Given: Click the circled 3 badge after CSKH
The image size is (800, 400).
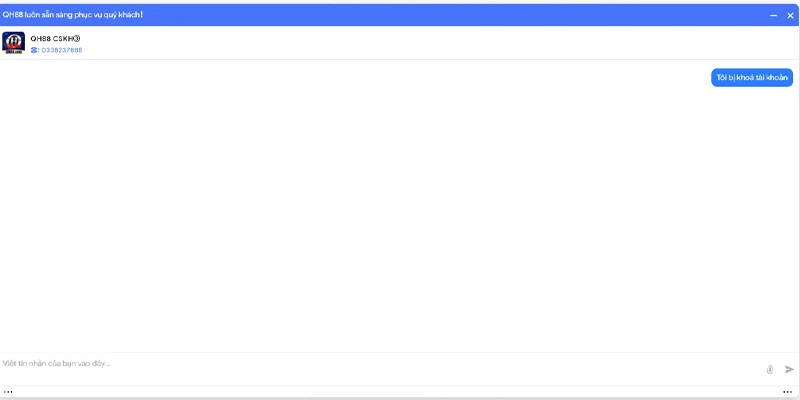Looking at the screenshot, I should tap(77, 38).
